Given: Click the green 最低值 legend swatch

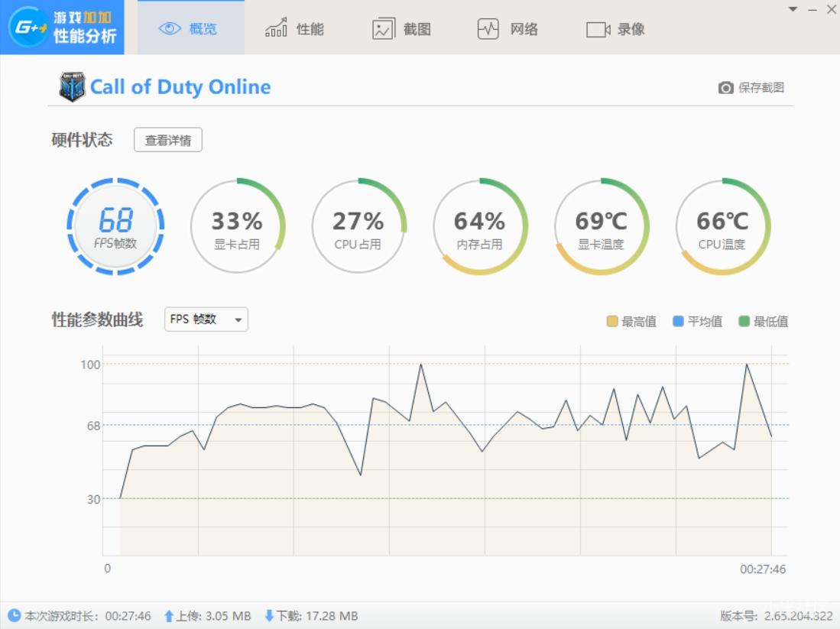Looking at the screenshot, I should click(744, 321).
